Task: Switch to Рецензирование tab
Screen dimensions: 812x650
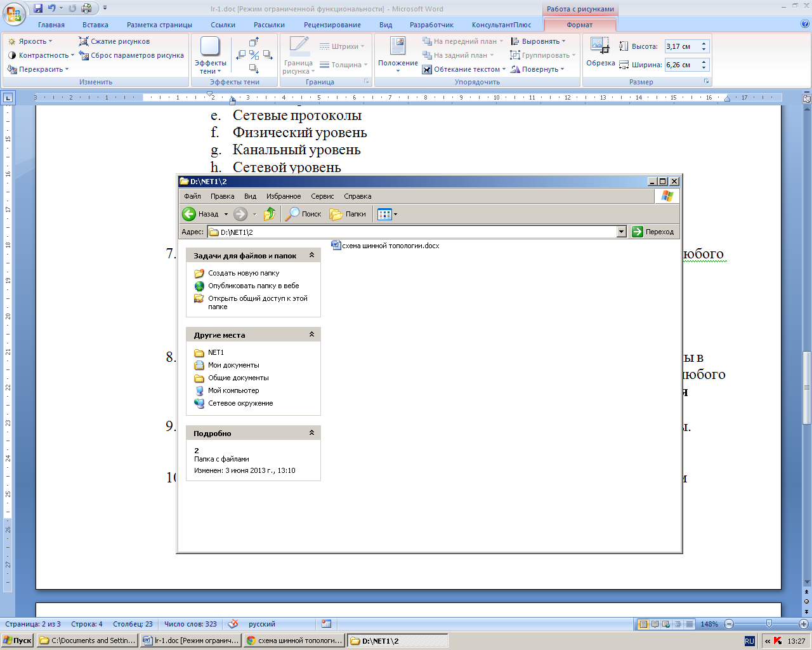Action: click(x=332, y=25)
